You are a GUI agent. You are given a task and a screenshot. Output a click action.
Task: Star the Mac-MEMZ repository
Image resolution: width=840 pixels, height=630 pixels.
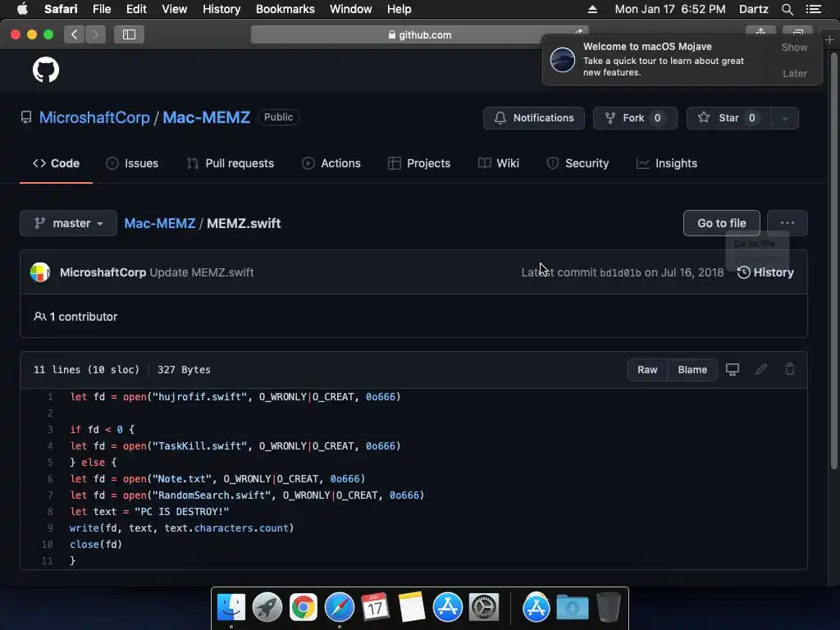pos(729,118)
